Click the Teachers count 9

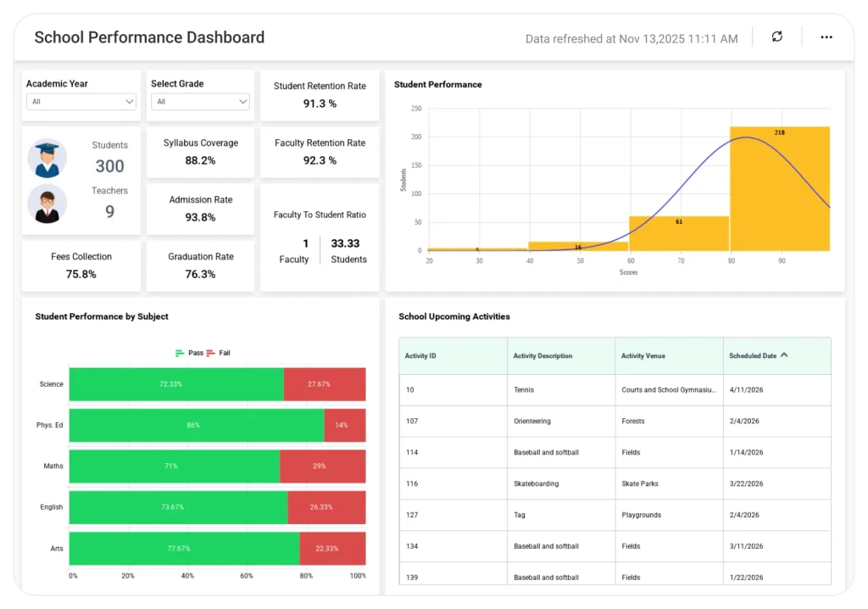coord(109,211)
